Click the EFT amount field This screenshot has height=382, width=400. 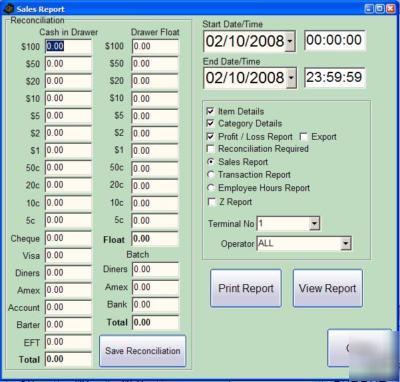tap(68, 342)
